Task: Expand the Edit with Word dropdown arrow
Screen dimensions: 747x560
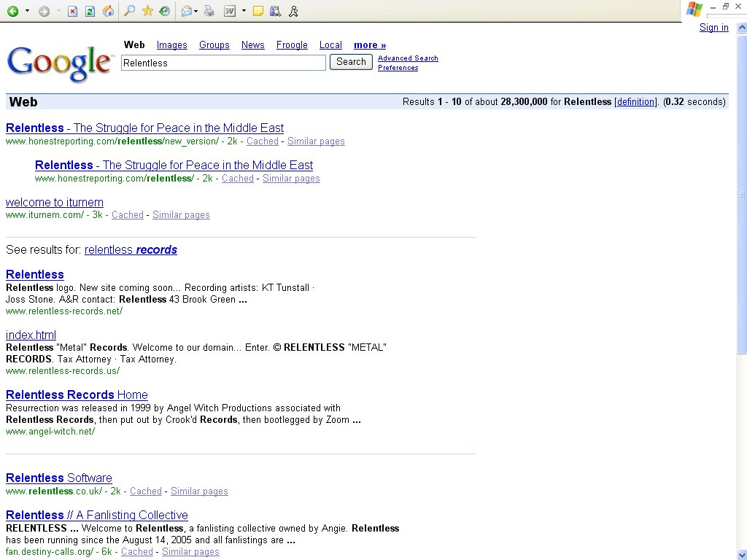Action: point(244,11)
